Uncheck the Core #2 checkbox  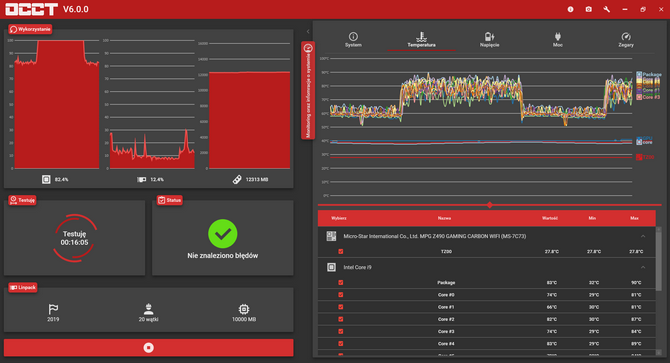tap(341, 319)
